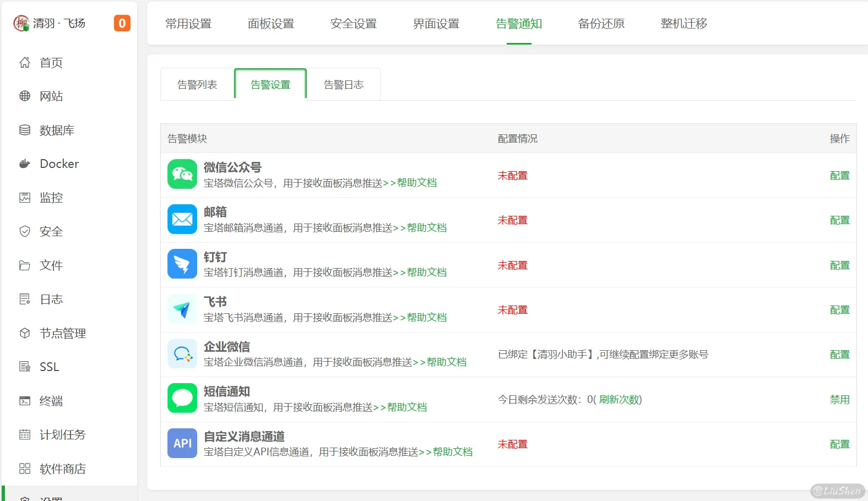Click the 文件 folder icon in sidebar

pyautogui.click(x=25, y=265)
